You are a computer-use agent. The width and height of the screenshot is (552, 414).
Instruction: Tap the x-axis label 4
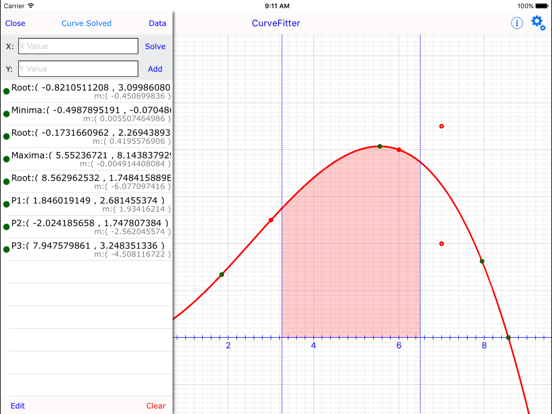tap(313, 345)
